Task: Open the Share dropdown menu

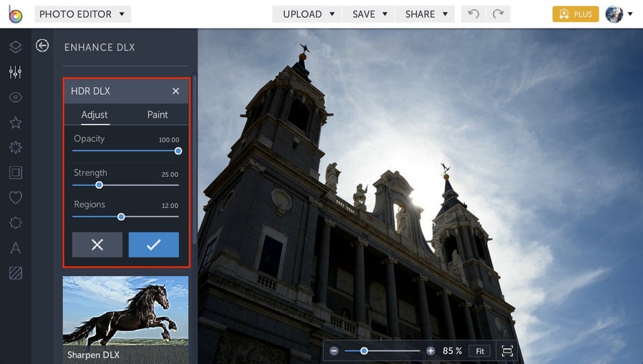Action: tap(425, 14)
